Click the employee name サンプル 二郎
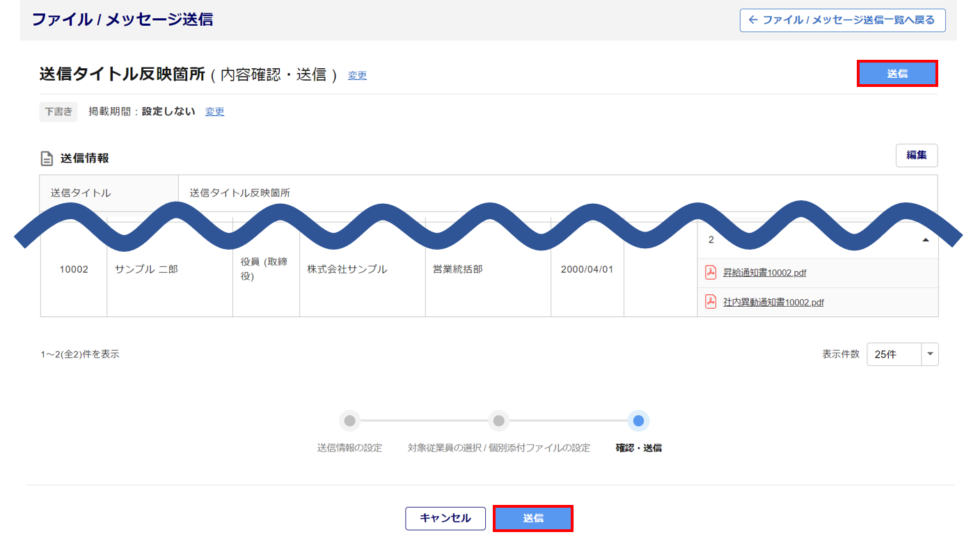980x539 pixels. click(x=146, y=269)
